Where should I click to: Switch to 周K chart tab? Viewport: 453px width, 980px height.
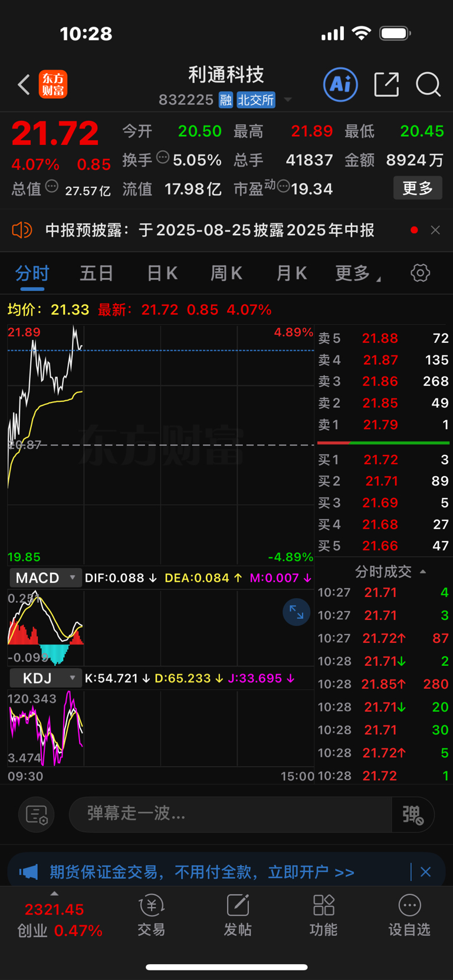226,273
